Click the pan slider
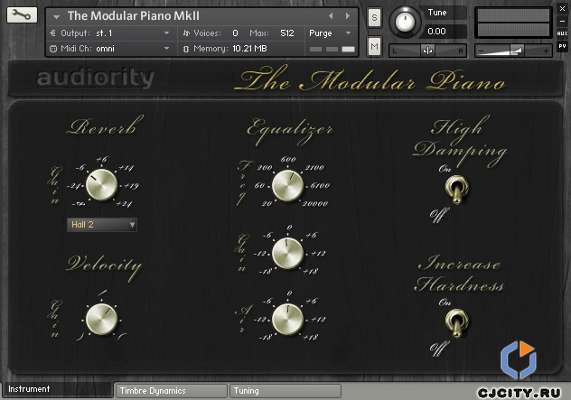Screen dimensions: 571x400 tap(428, 51)
